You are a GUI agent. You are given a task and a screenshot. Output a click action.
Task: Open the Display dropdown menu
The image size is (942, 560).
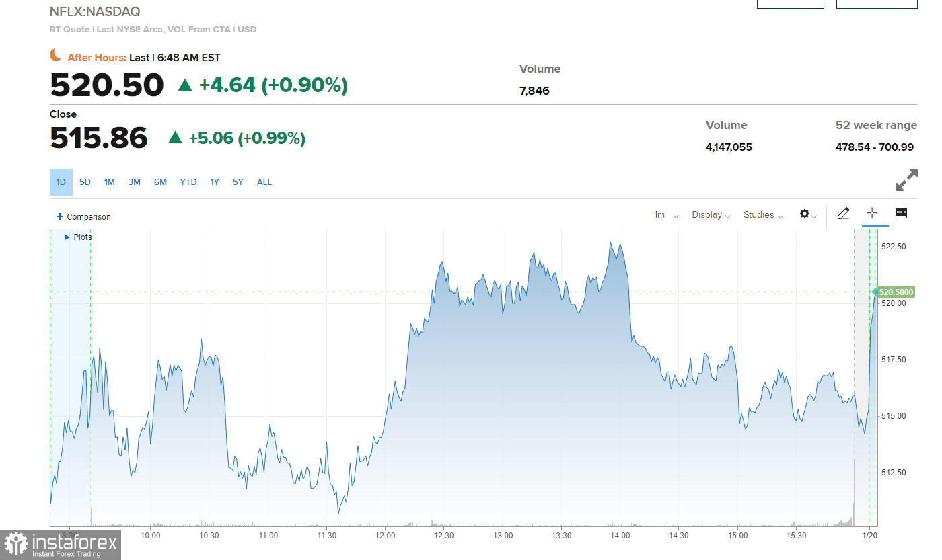[711, 215]
